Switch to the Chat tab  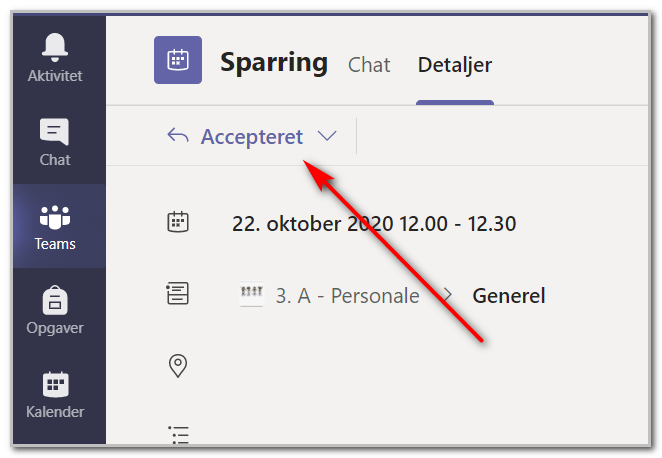(x=369, y=65)
